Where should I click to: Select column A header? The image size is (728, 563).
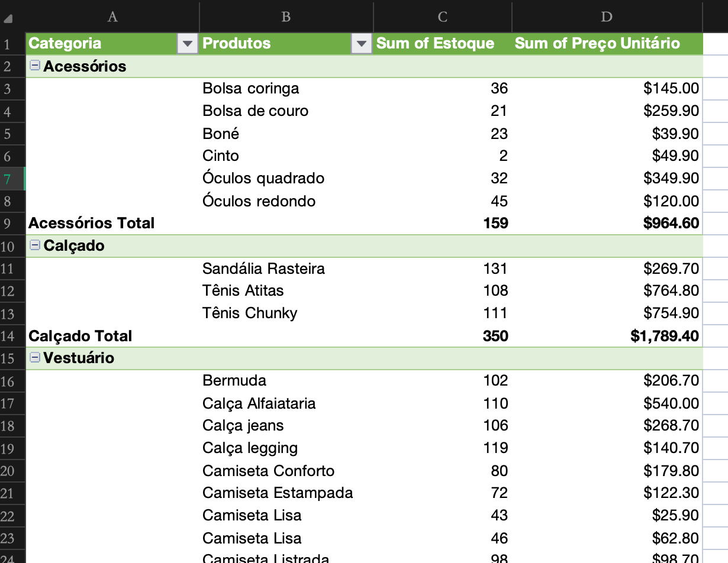(112, 17)
